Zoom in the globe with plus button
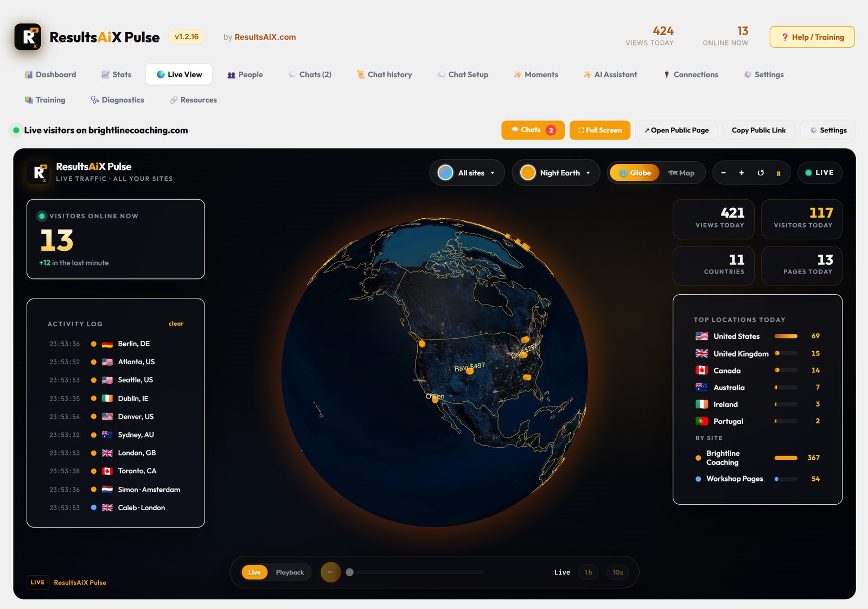The height and width of the screenshot is (609, 868). coord(742,173)
